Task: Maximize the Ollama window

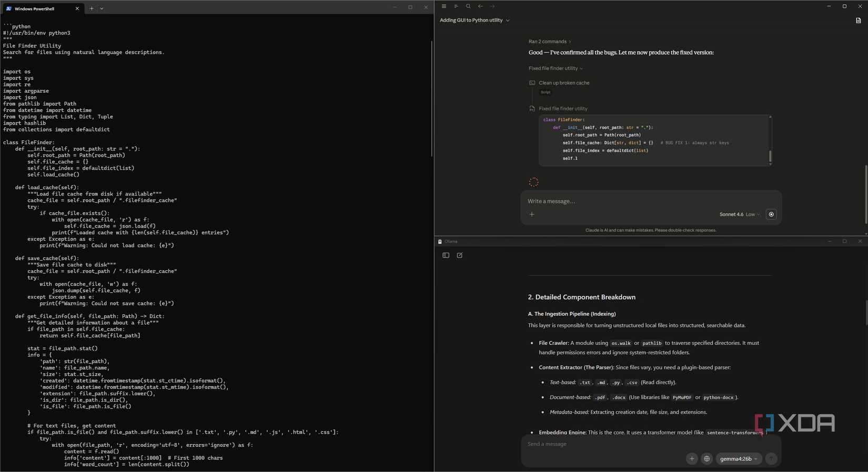Action: [844, 241]
